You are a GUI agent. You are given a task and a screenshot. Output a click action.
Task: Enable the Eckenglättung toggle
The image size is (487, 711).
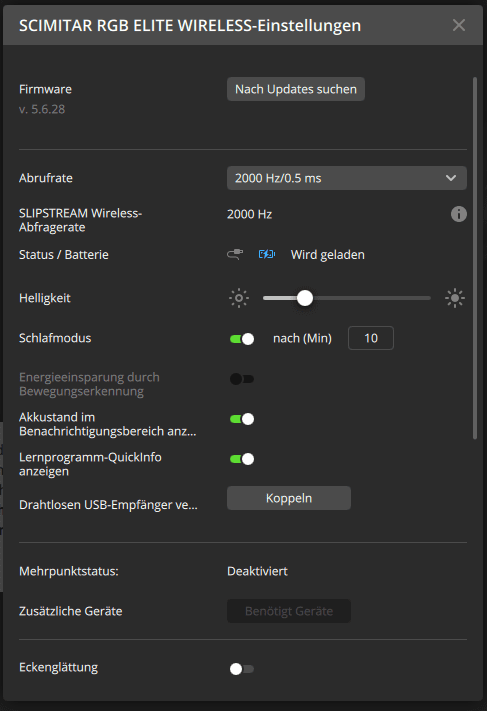pos(242,669)
